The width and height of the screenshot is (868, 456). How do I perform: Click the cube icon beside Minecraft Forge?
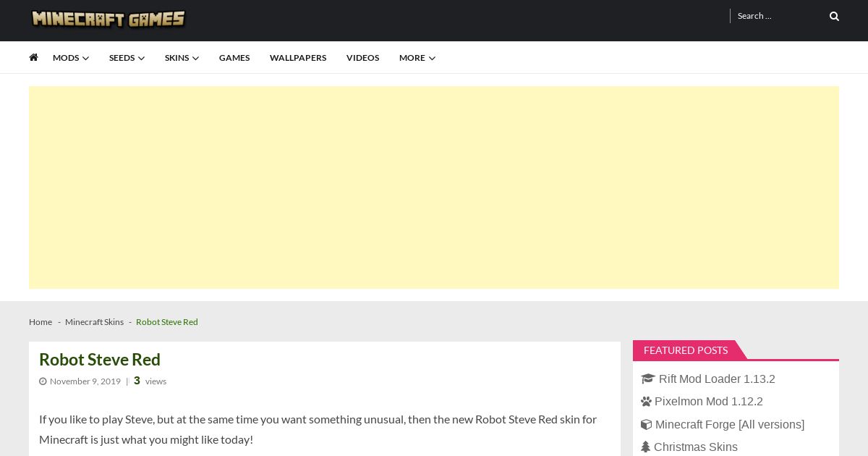point(646,425)
